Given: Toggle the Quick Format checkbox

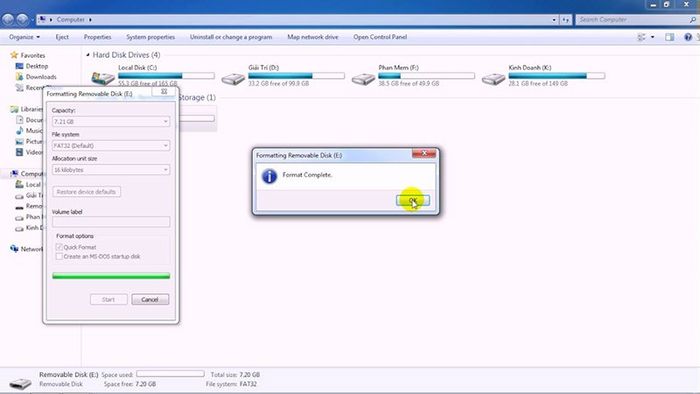Looking at the screenshot, I should tap(59, 247).
